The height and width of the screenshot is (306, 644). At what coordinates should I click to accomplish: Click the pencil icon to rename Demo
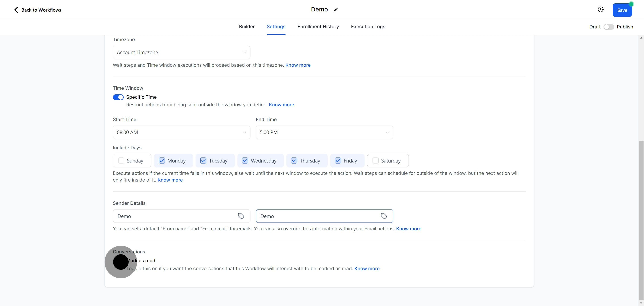336,9
